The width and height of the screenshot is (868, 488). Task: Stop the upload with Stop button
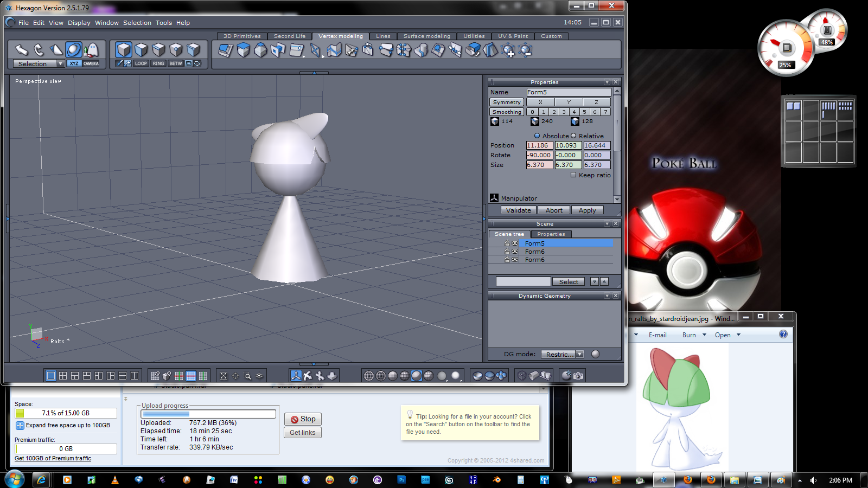303,419
